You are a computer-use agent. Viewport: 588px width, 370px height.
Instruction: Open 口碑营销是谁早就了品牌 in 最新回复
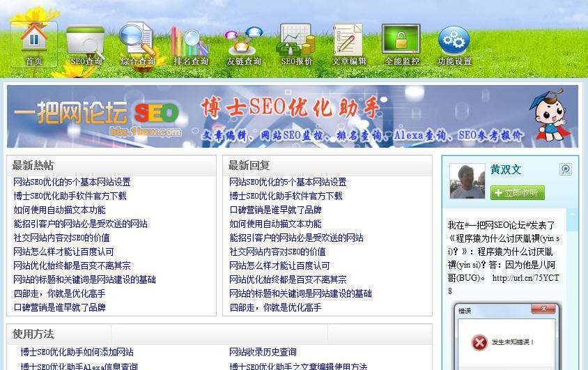275,210
